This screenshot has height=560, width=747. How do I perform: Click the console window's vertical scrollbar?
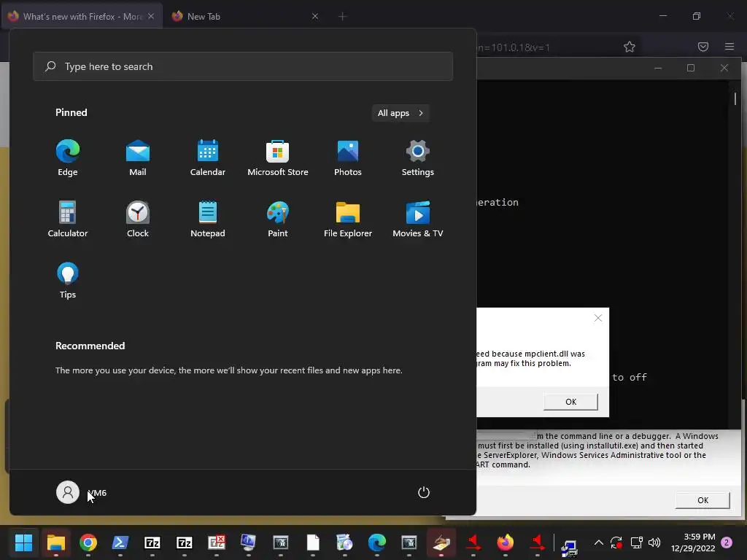[x=735, y=98]
